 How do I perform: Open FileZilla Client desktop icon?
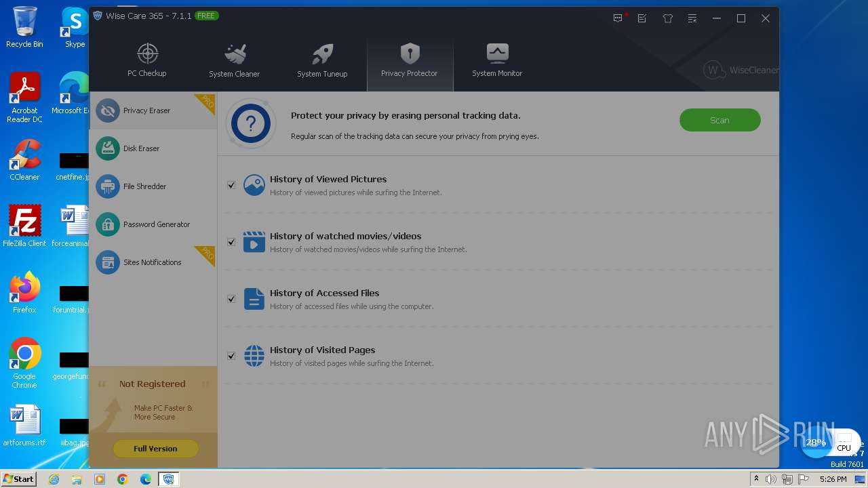[24, 226]
